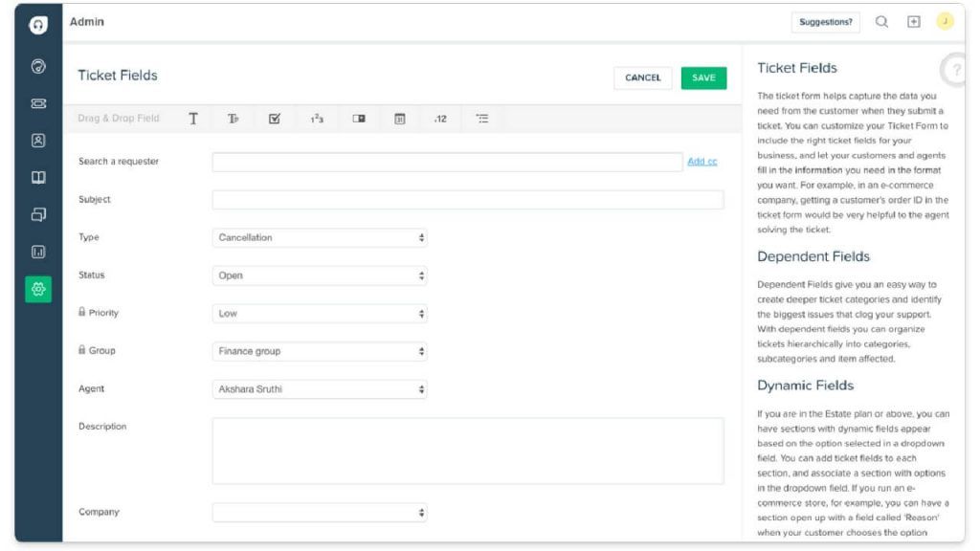Click the help question mark icon
This screenshot has height=551, width=980.
coord(954,70)
